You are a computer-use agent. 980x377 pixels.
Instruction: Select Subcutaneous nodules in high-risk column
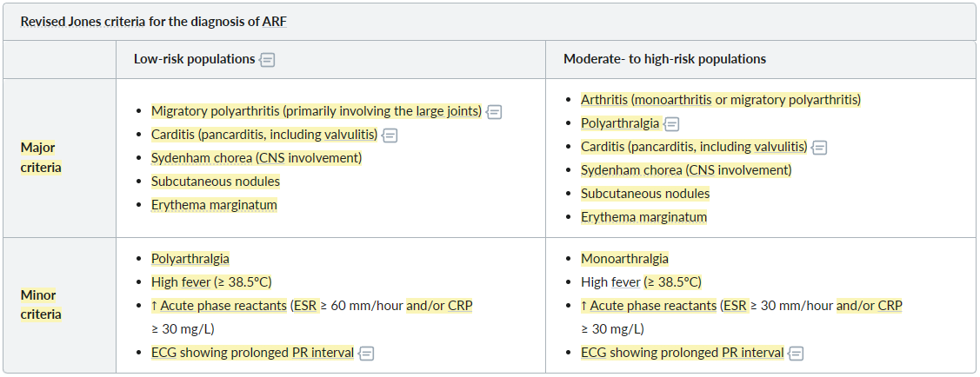pos(645,194)
